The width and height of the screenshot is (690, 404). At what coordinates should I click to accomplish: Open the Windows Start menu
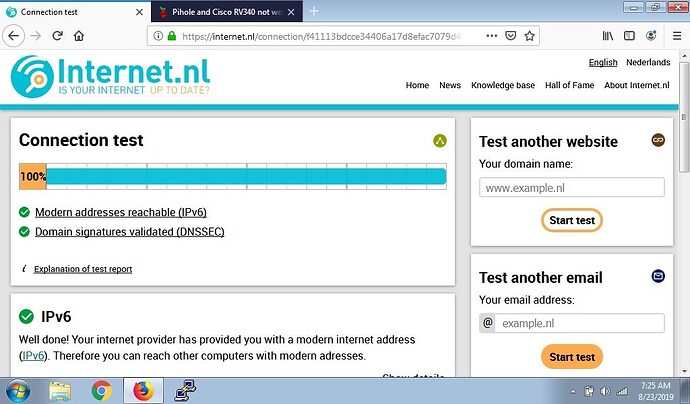(17, 391)
